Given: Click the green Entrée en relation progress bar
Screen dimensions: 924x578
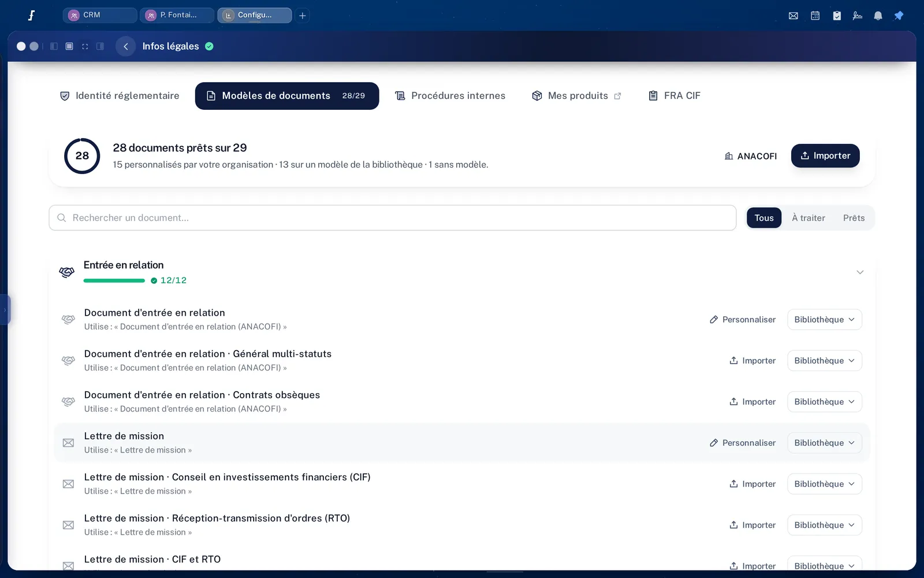Looking at the screenshot, I should [x=114, y=280].
